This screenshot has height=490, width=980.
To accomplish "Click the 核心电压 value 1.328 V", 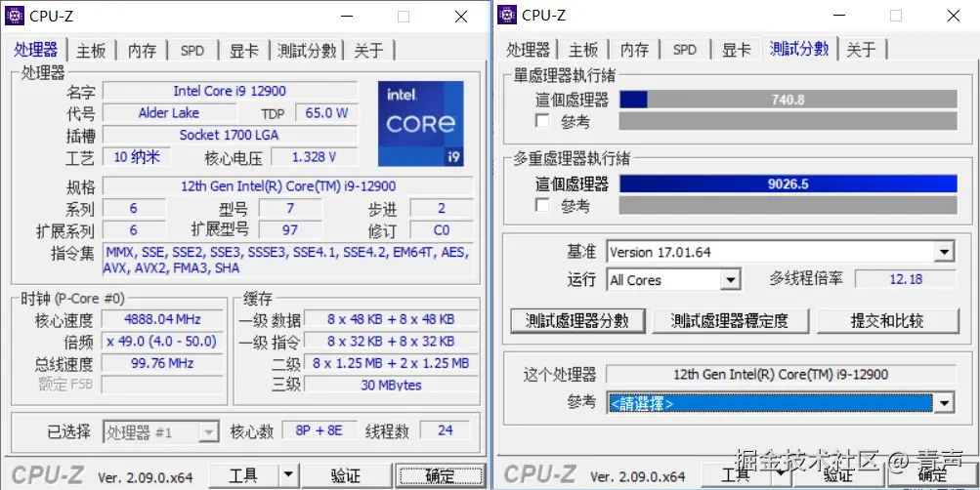I will (315, 157).
